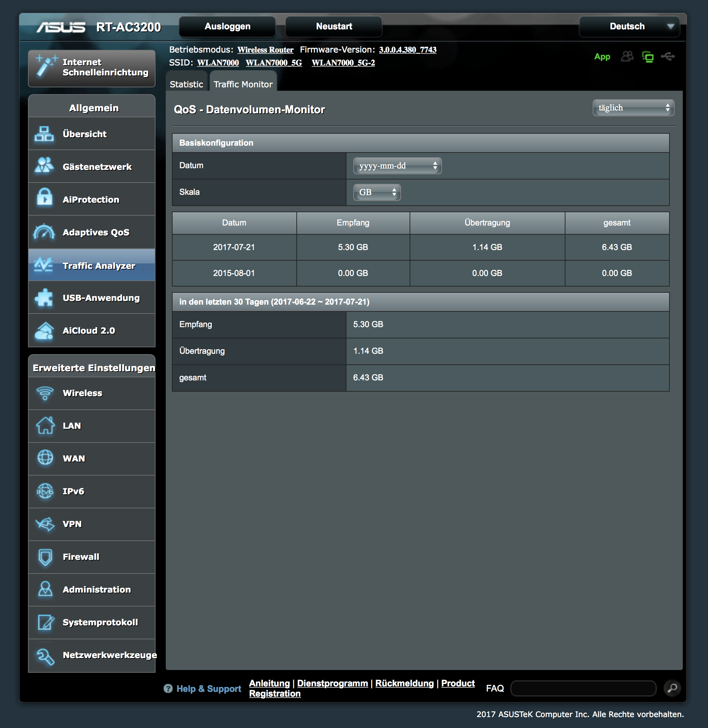
Task: Click the search magnifier icon next to FAQ
Action: point(672,688)
